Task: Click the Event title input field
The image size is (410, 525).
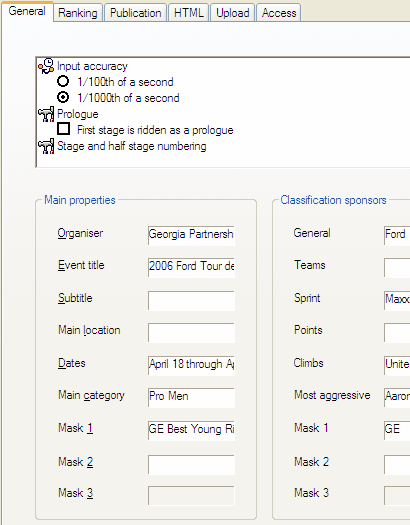Action: (x=191, y=268)
